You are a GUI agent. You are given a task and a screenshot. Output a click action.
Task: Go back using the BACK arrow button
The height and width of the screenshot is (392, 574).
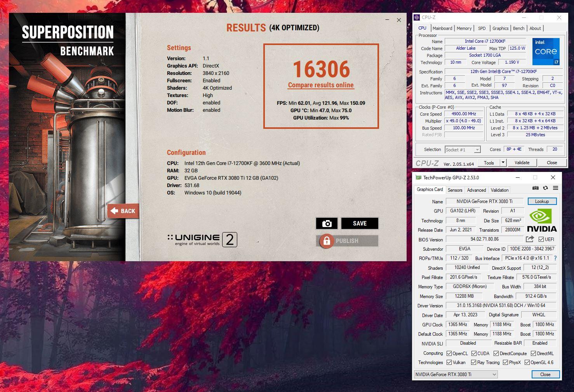tap(123, 211)
